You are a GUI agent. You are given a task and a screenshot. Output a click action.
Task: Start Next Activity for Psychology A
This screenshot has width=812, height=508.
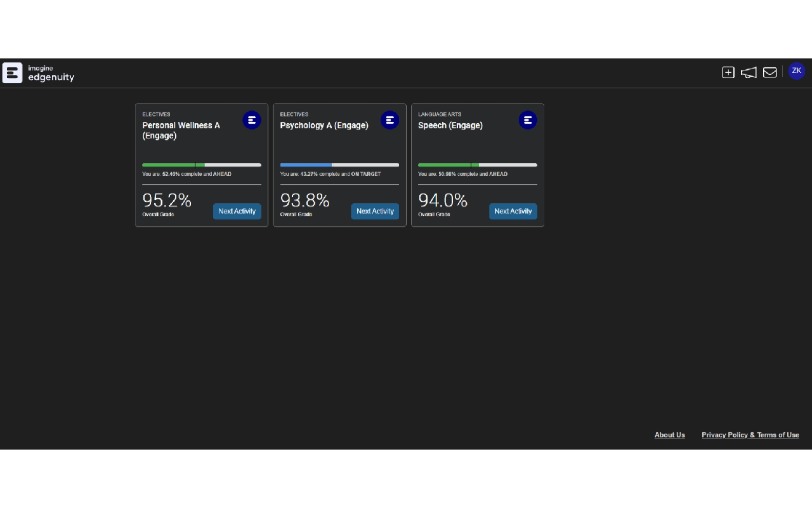pyautogui.click(x=375, y=211)
